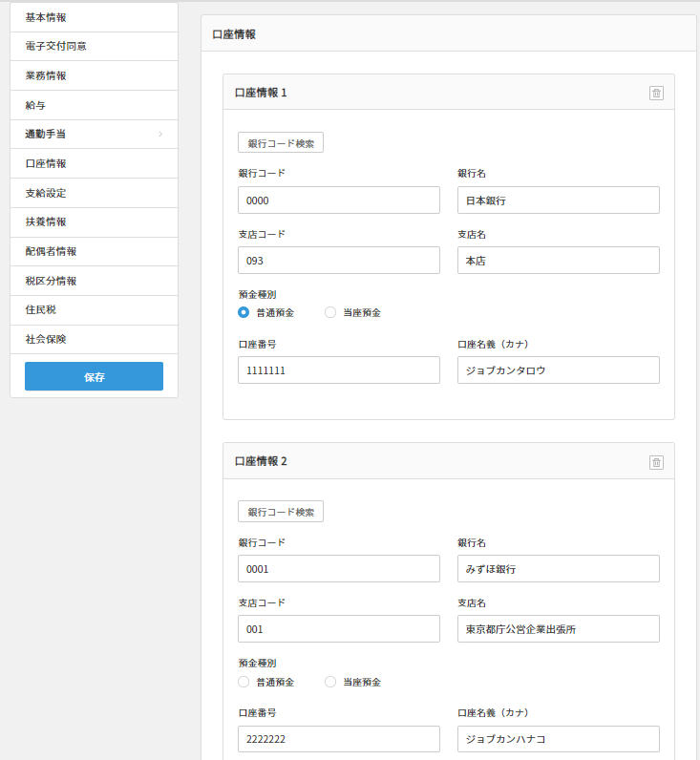Focus 銀行名 field containing みずほ銀行
Image resolution: width=700 pixels, height=760 pixels.
tap(559, 568)
